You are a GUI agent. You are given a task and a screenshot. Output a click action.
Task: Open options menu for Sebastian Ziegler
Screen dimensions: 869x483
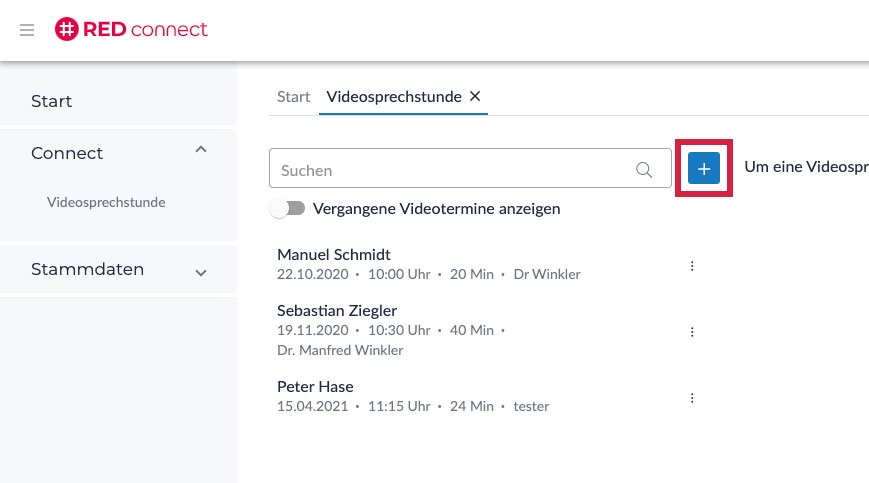pyautogui.click(x=691, y=332)
